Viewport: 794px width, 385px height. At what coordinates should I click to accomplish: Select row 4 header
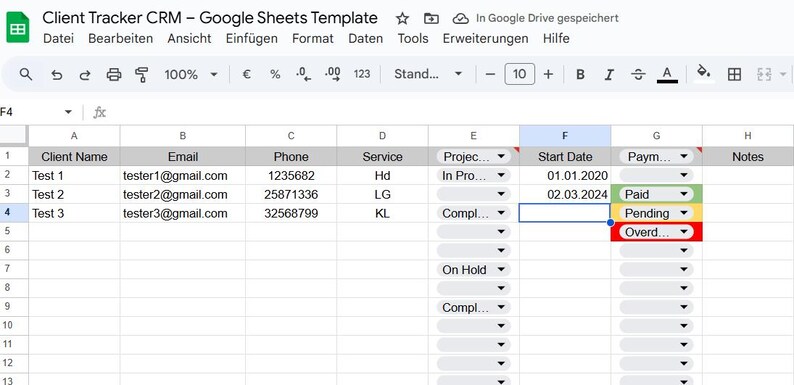pyautogui.click(x=14, y=213)
